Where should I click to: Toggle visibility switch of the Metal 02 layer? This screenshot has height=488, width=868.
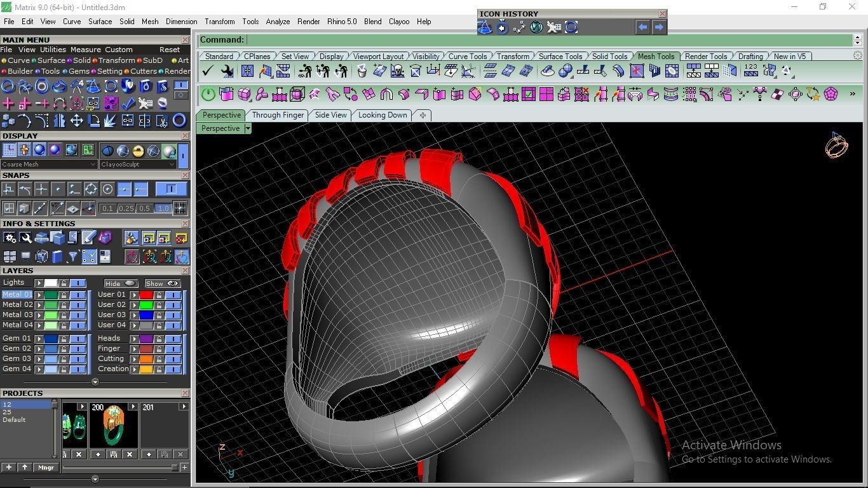(78, 305)
